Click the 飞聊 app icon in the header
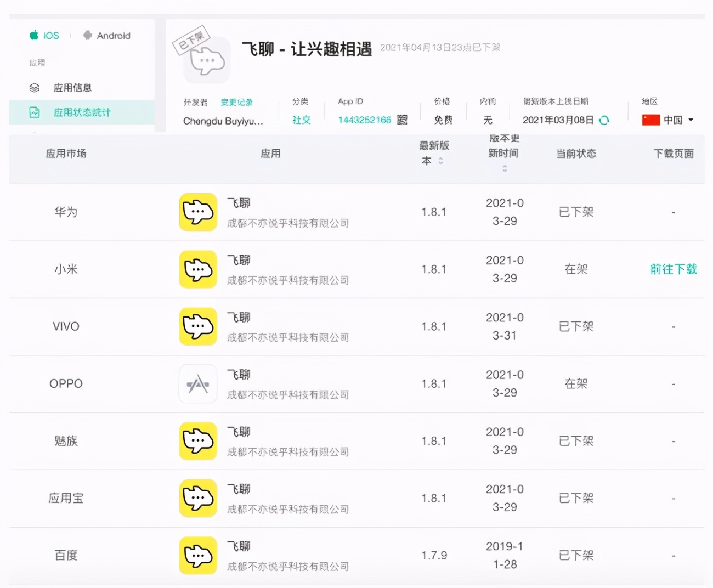Image resolution: width=713 pixels, height=588 pixels. tap(207, 59)
